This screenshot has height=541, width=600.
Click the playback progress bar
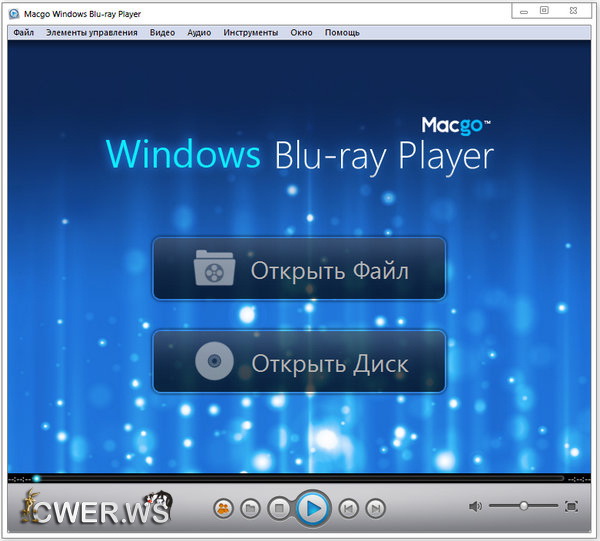300,478
